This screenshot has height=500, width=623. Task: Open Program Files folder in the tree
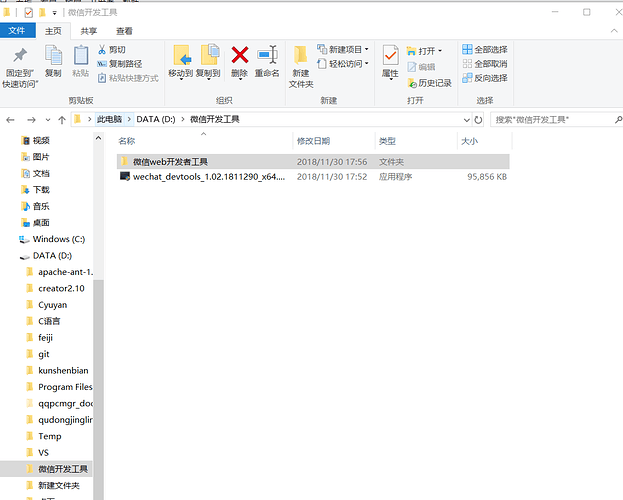[59, 387]
